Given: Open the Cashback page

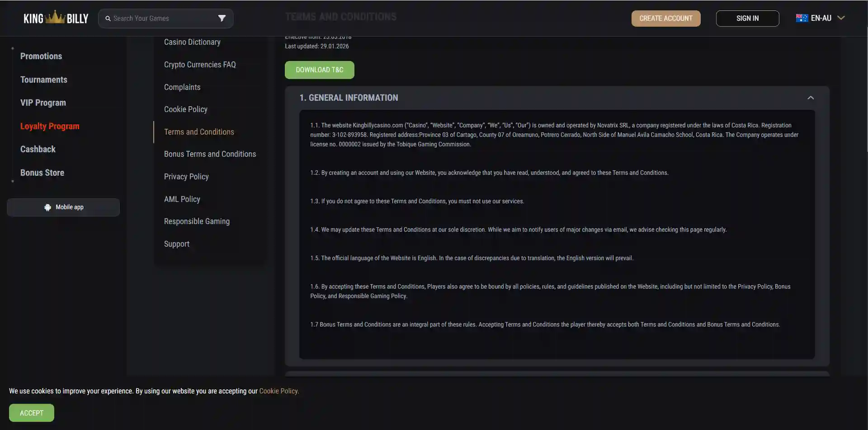Looking at the screenshot, I should click(x=38, y=150).
